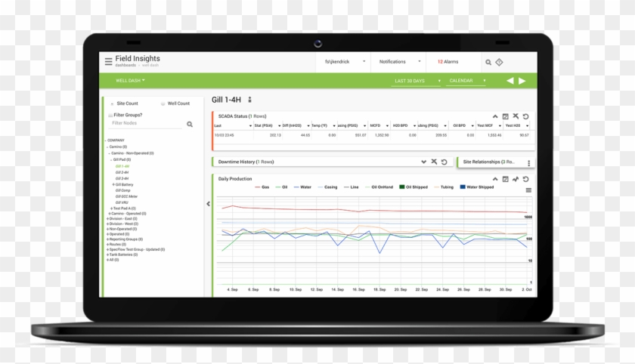Open the hamburger menu beside Field Insights
The image size is (635, 364).
(108, 61)
